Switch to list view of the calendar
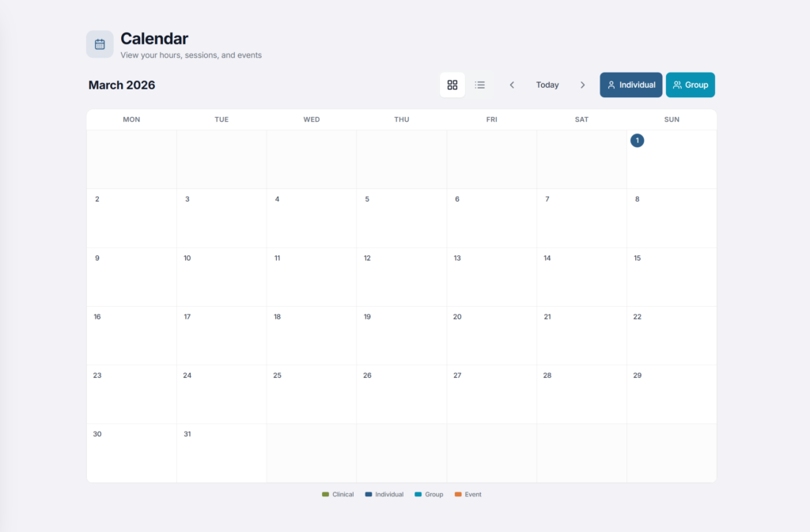The width and height of the screenshot is (810, 532). [x=480, y=85]
